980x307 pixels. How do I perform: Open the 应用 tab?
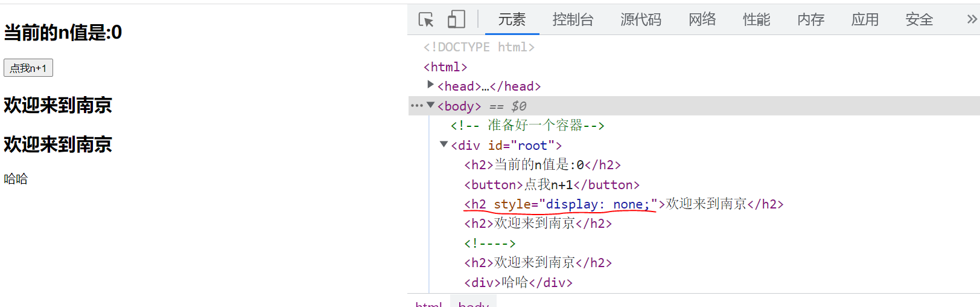(865, 19)
